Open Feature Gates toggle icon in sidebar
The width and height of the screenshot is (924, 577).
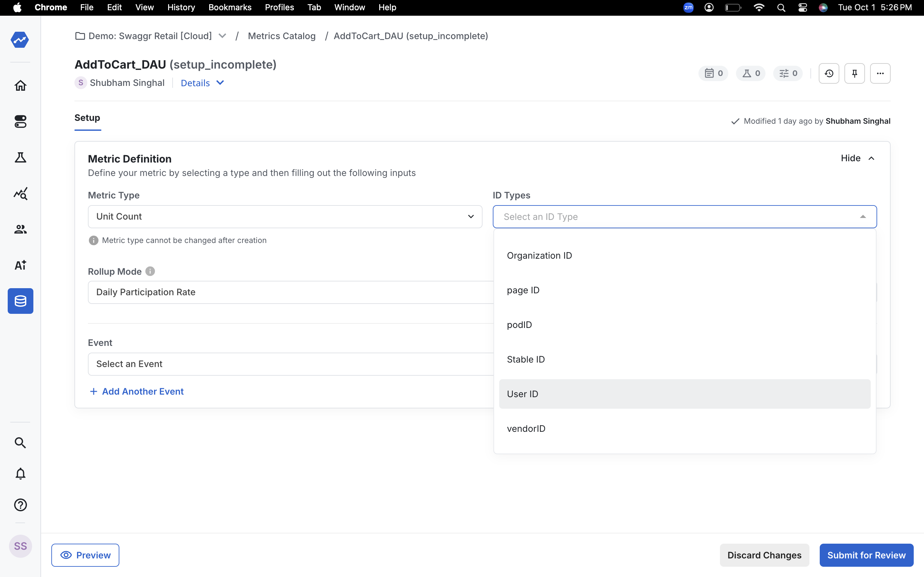pos(20,122)
